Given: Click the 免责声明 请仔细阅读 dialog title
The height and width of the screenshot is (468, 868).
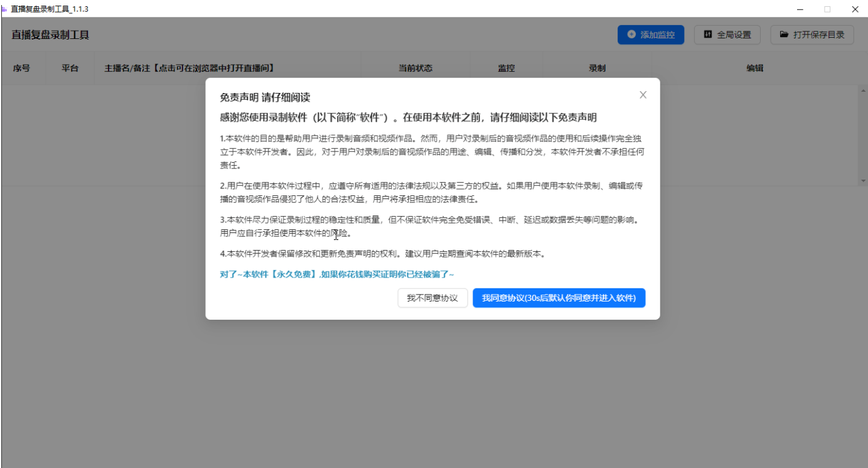Looking at the screenshot, I should click(265, 97).
